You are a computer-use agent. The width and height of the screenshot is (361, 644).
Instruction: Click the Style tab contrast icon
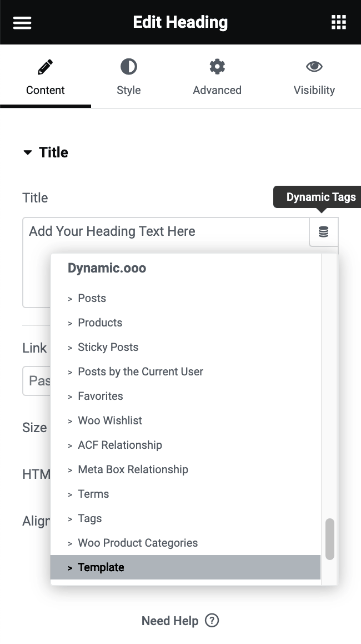click(x=128, y=66)
